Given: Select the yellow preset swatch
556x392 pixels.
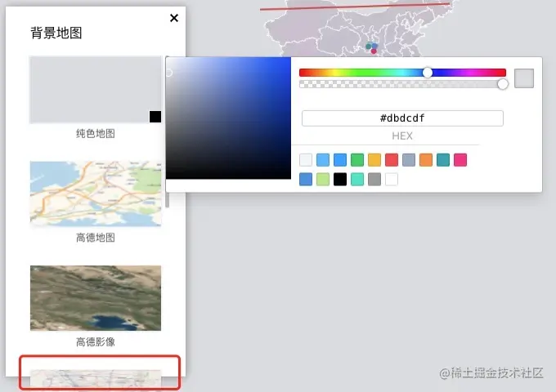Looking at the screenshot, I should [374, 160].
